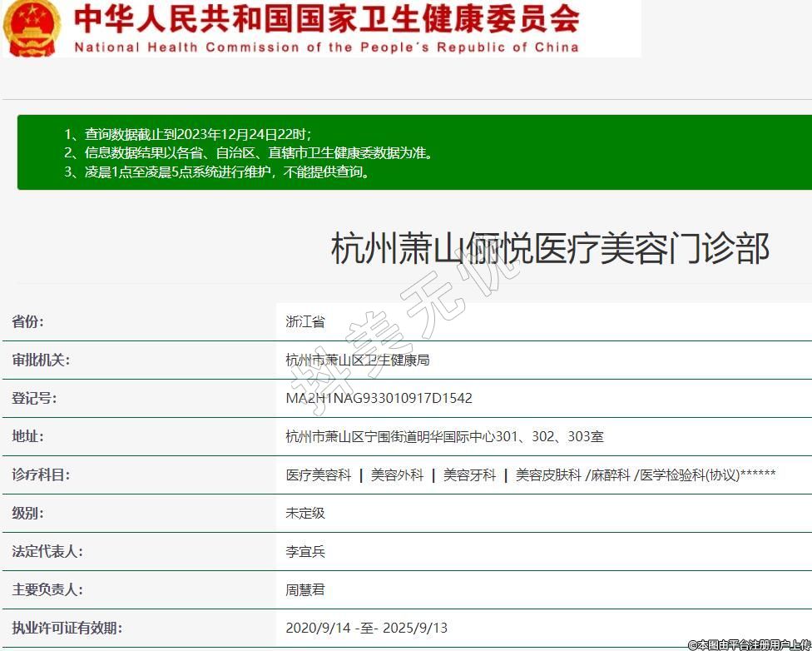Click the 美容牙科 department entry

click(x=469, y=475)
